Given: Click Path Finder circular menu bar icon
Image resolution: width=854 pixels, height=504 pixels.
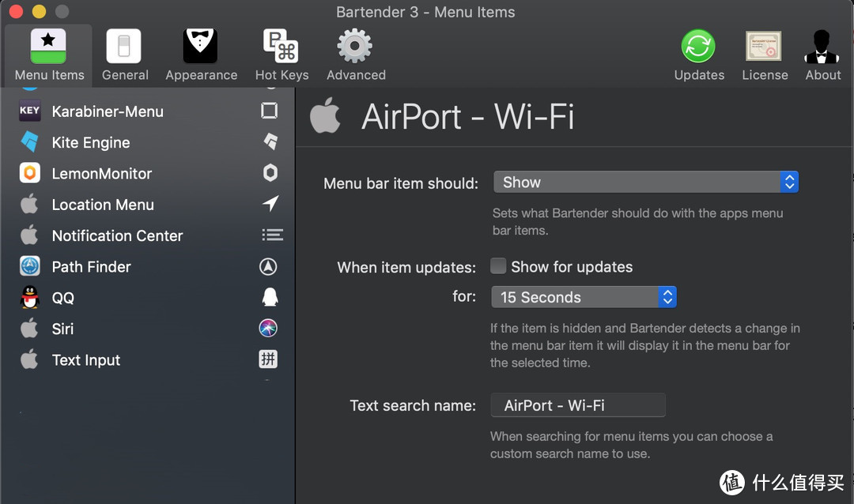Looking at the screenshot, I should pyautogui.click(x=268, y=266).
